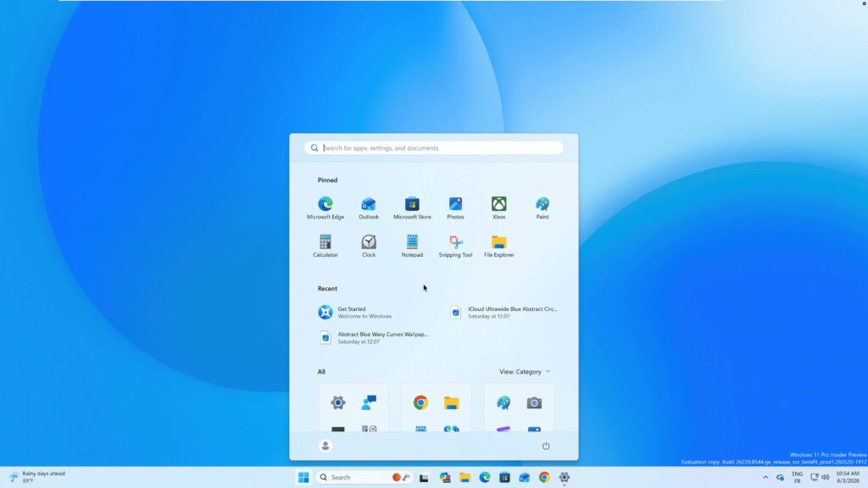The image size is (868, 488).
Task: Open Microsoft Edge from the taskbar
Action: [484, 477]
